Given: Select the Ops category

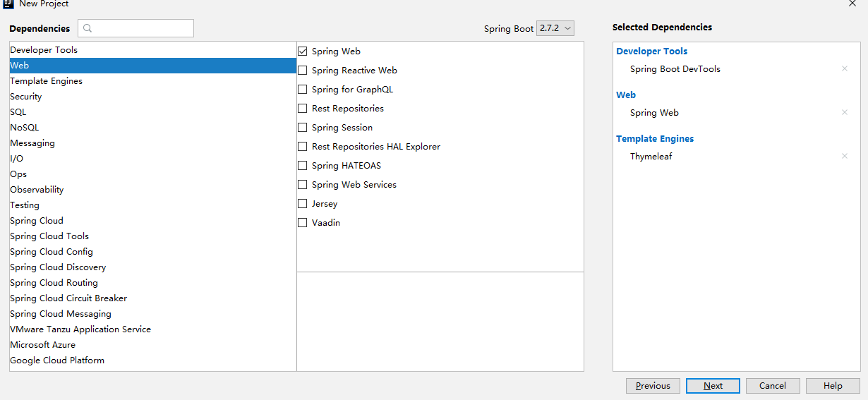Looking at the screenshot, I should pyautogui.click(x=152, y=174).
